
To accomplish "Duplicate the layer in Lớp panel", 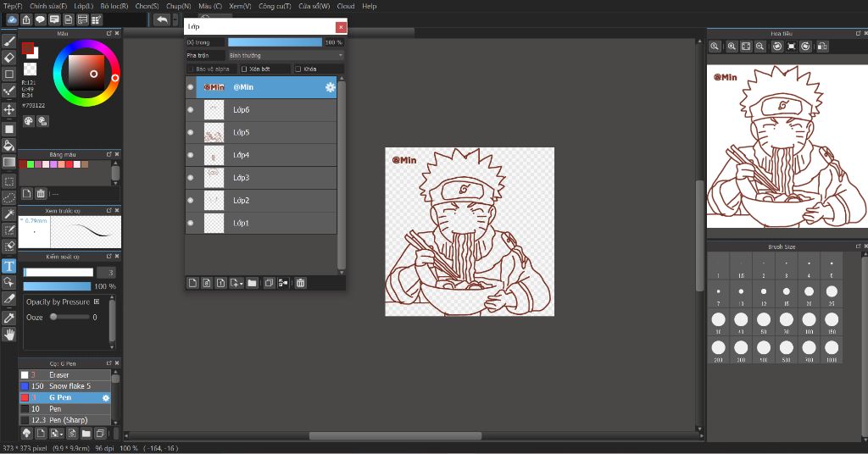I will (x=269, y=283).
